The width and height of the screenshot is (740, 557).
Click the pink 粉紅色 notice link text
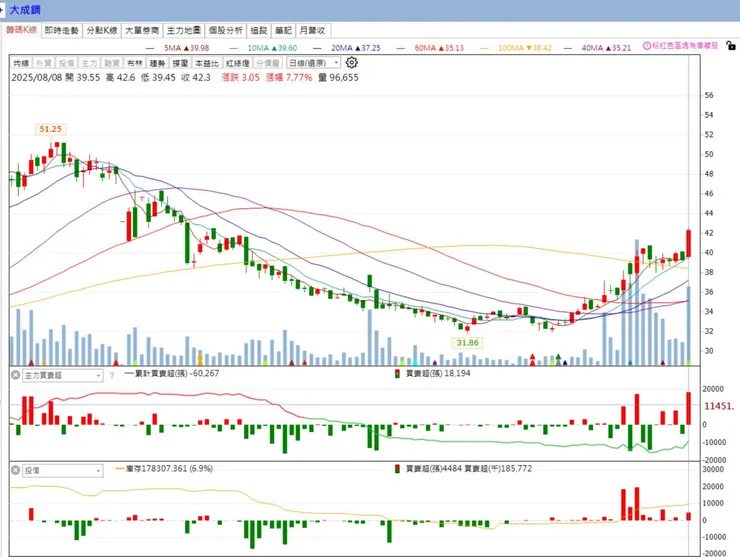click(x=685, y=46)
